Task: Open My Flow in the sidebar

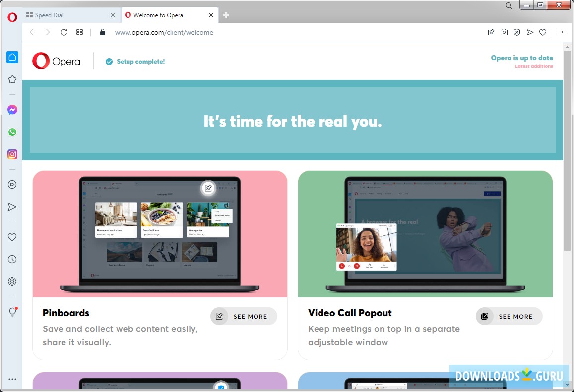Action: [12, 207]
